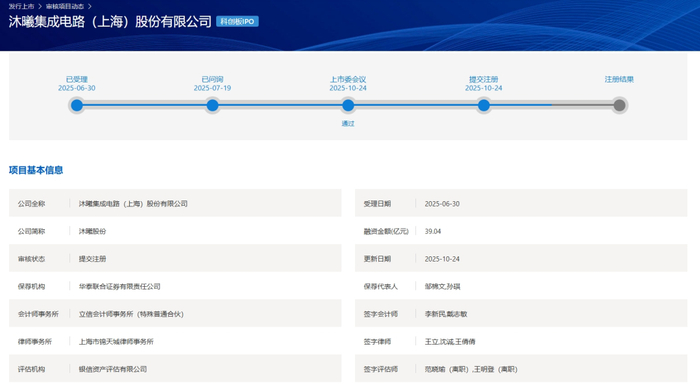Screen dimensions: 700x392
Task: Click 上海市锦天城律师事务所 law firm name
Action: [x=116, y=342]
